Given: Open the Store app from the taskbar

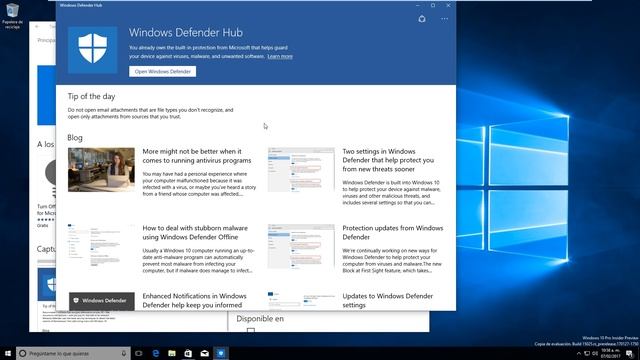Looking at the screenshot, I should coord(188,353).
